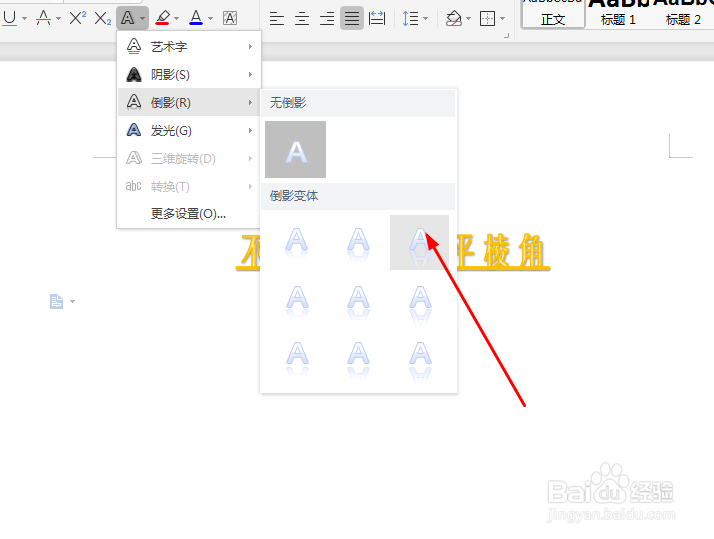Open borders dropdown arrow
The width and height of the screenshot is (714, 539).
(503, 19)
